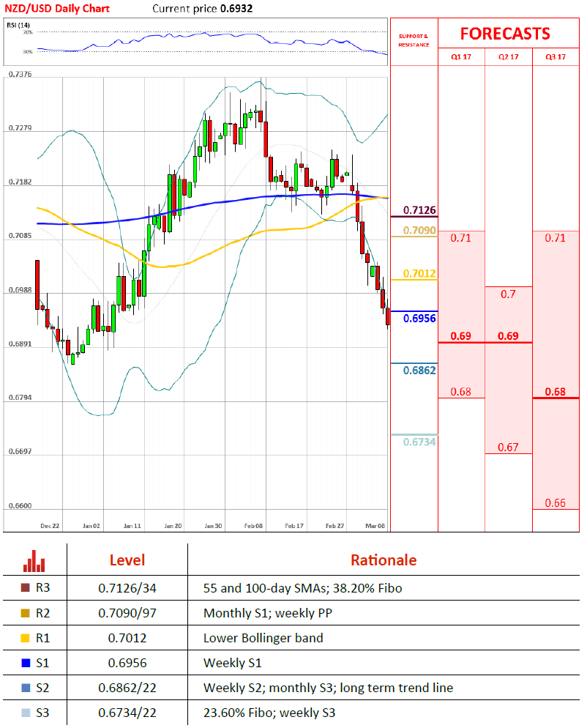Click the Feb 27 date axis label

pyautogui.click(x=334, y=526)
